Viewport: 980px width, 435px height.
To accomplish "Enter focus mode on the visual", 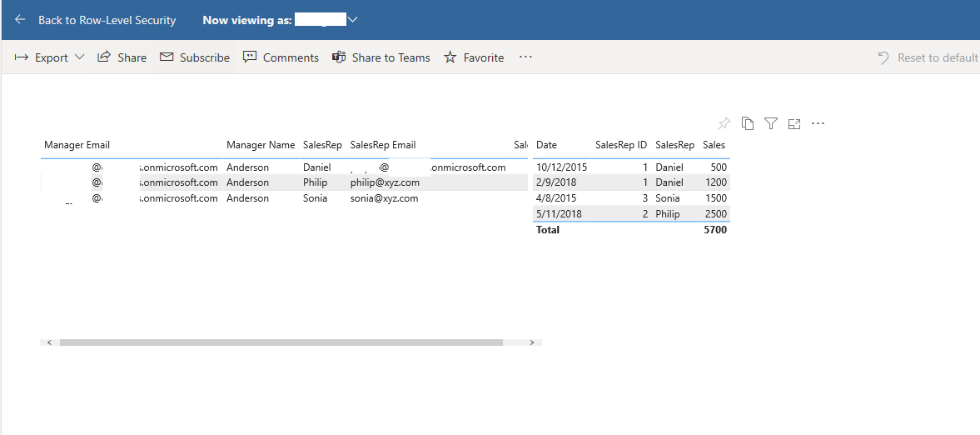I will (794, 124).
